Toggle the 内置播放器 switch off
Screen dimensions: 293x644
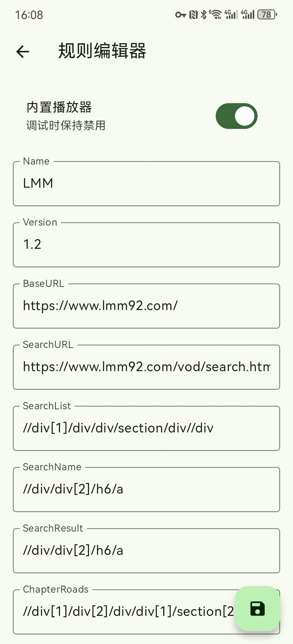[236, 116]
